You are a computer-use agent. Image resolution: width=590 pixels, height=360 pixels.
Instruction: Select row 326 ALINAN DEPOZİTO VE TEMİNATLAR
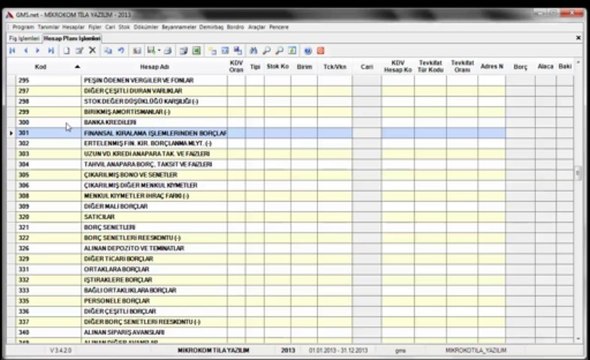[x=294, y=248]
